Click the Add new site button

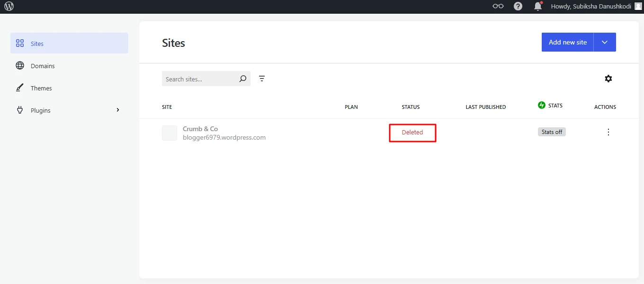coord(567,42)
